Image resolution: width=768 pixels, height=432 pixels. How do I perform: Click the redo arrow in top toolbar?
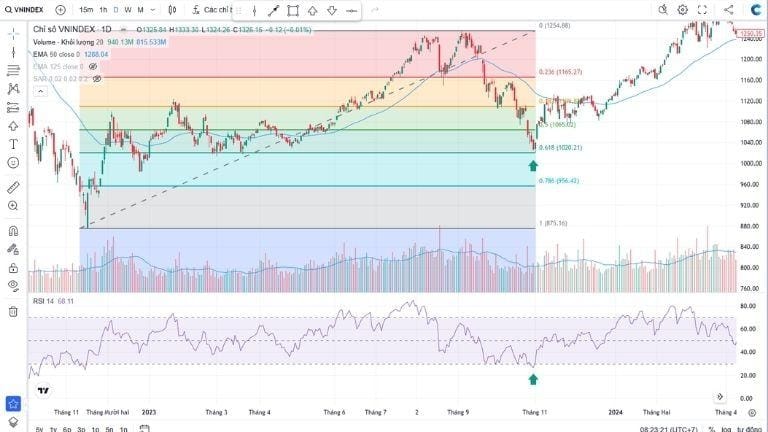[375, 10]
